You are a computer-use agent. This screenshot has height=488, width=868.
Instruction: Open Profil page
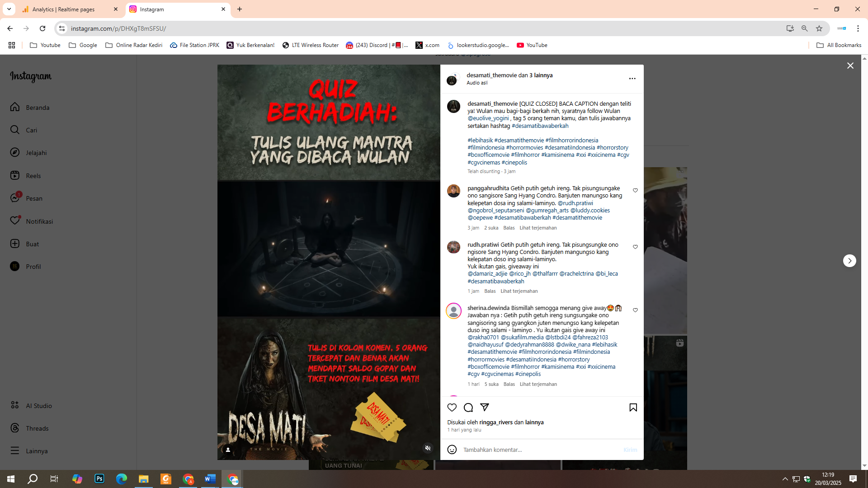[x=25, y=266]
